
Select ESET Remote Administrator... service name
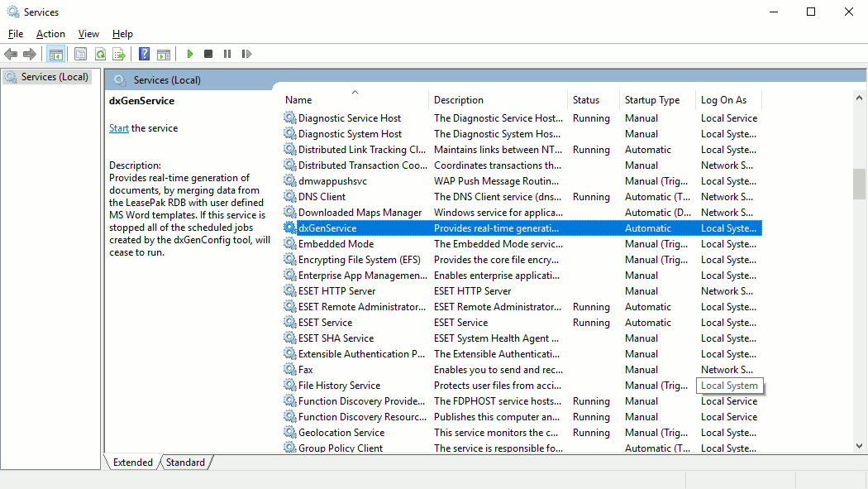pos(362,306)
